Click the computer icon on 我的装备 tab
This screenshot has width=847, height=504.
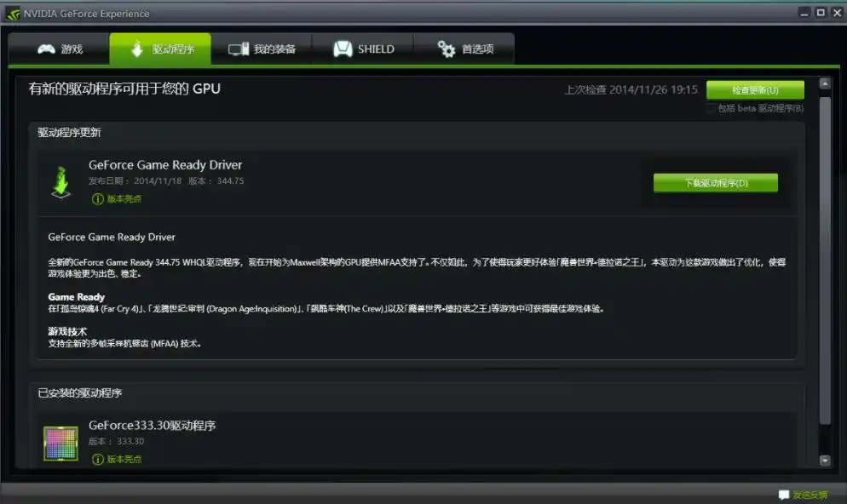pyautogui.click(x=239, y=49)
